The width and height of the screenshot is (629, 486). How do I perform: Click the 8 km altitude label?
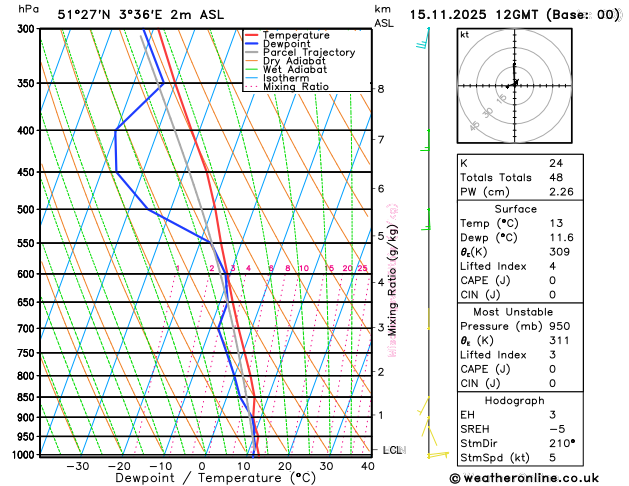coord(381,89)
